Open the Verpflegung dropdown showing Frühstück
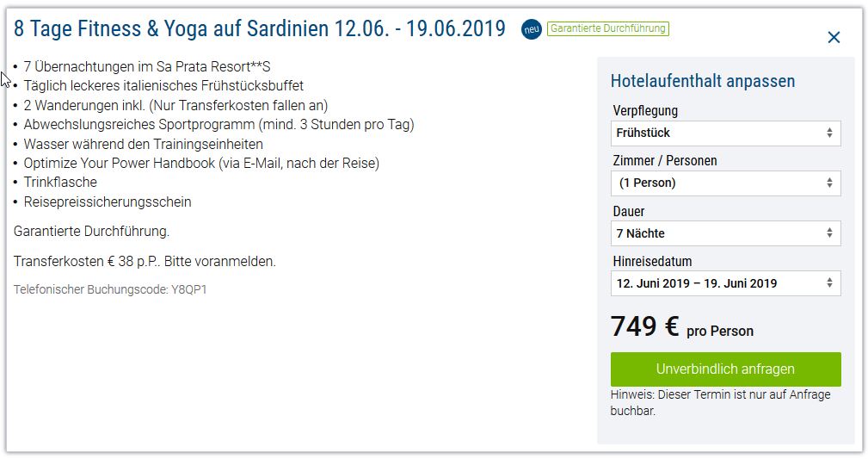The width and height of the screenshot is (868, 459). pyautogui.click(x=725, y=133)
